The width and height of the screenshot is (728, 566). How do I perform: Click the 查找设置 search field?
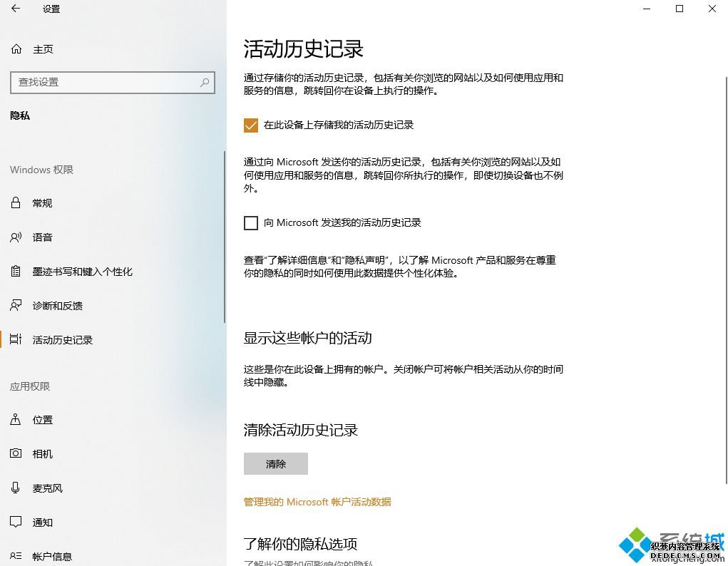coord(113,83)
